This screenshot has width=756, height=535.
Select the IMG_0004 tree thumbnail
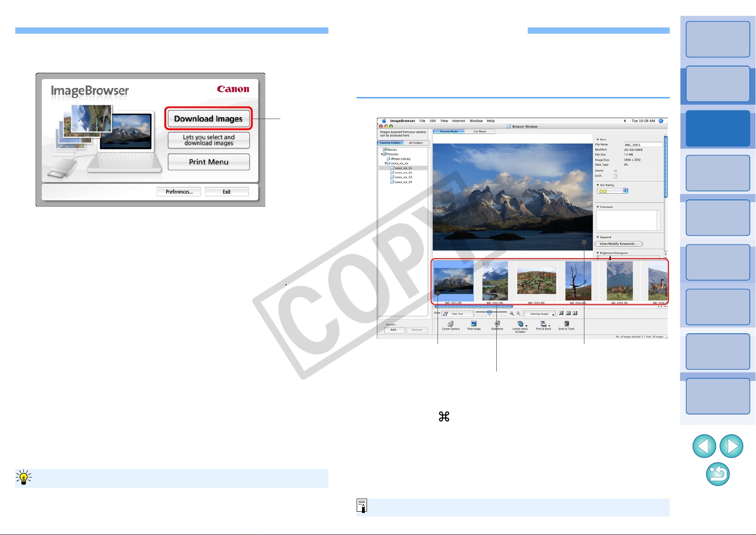coord(578,281)
